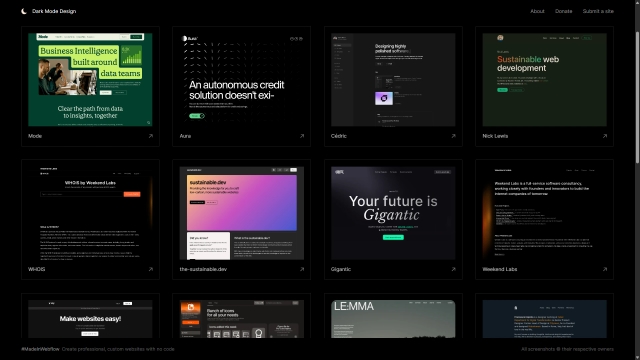Click the screenshots copyright notice in footer
The image size is (640, 360).
click(567, 349)
